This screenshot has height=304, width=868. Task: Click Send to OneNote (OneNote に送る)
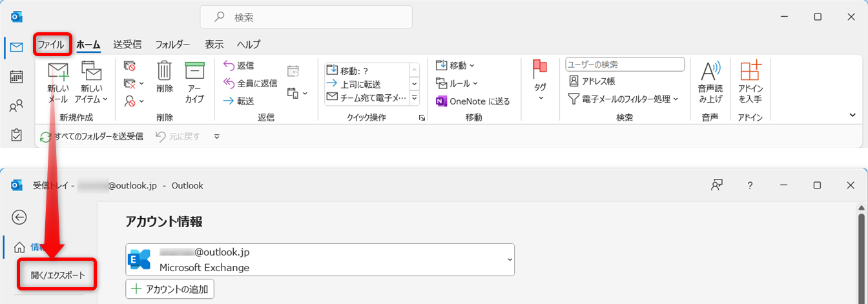point(473,101)
